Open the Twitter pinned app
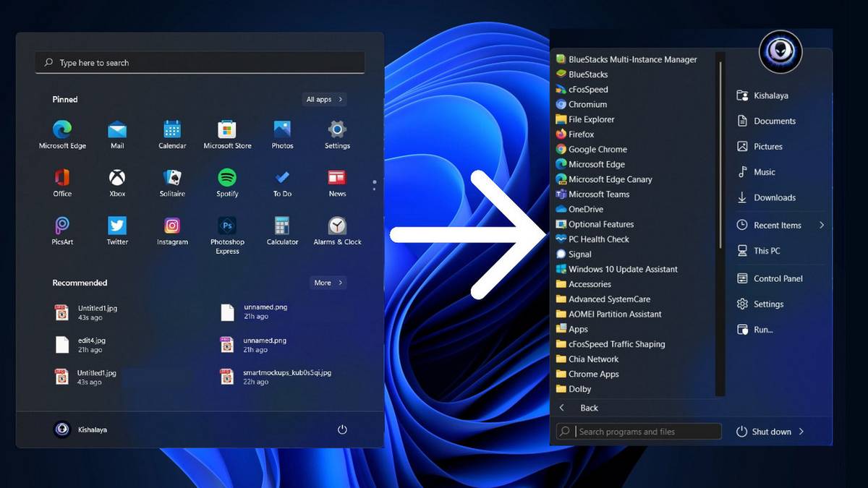The width and height of the screenshot is (868, 488). pyautogui.click(x=117, y=227)
